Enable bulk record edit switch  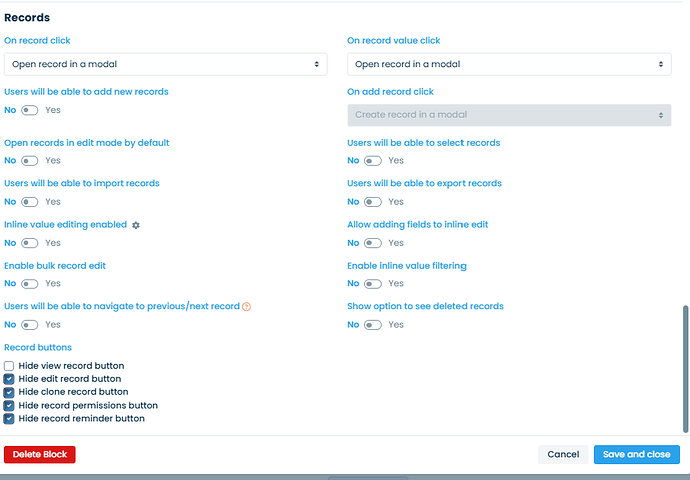point(30,284)
